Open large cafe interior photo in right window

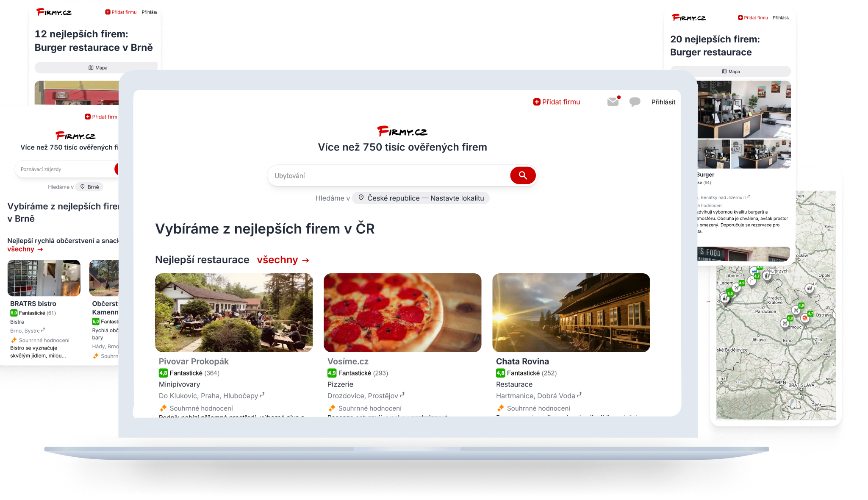pyautogui.click(x=744, y=110)
